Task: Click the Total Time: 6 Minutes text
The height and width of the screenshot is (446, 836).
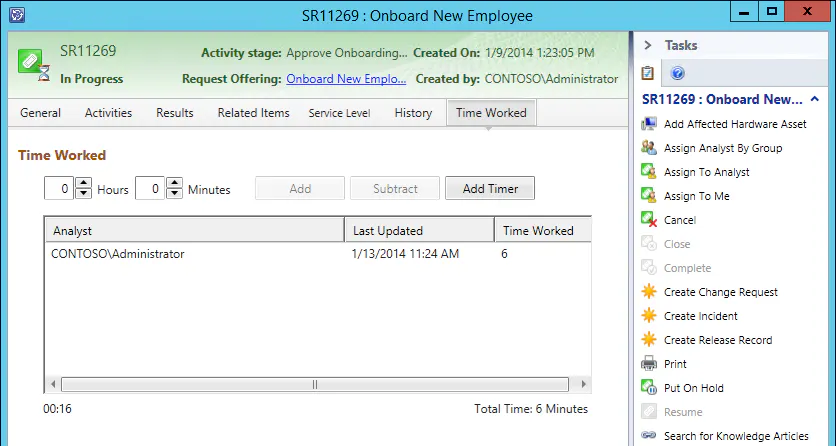Action: click(x=531, y=409)
